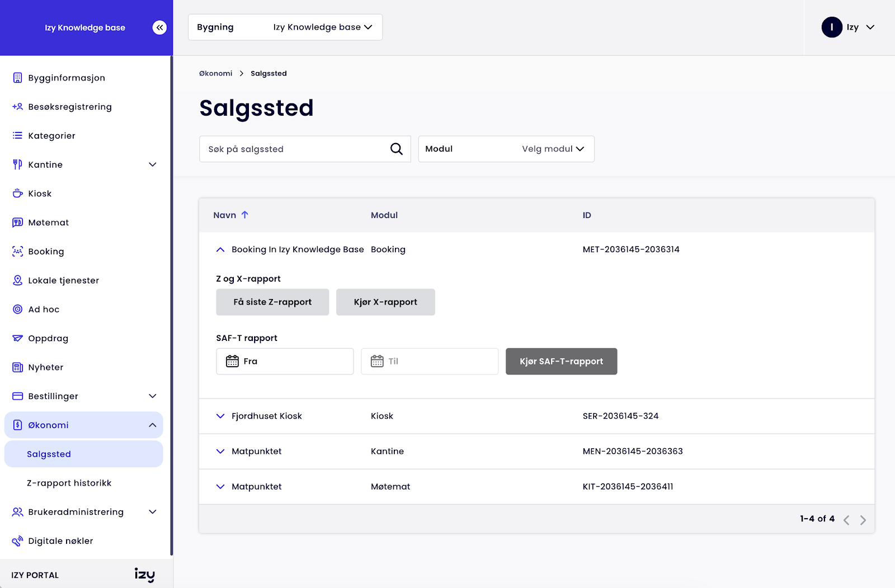The width and height of the screenshot is (895, 588).
Task: Collapse the Booking In Izy Knowledge Base row
Action: [220, 250]
